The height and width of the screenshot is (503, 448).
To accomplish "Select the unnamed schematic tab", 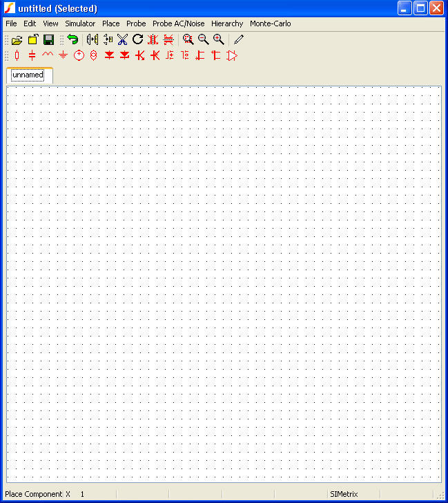I will (x=29, y=76).
